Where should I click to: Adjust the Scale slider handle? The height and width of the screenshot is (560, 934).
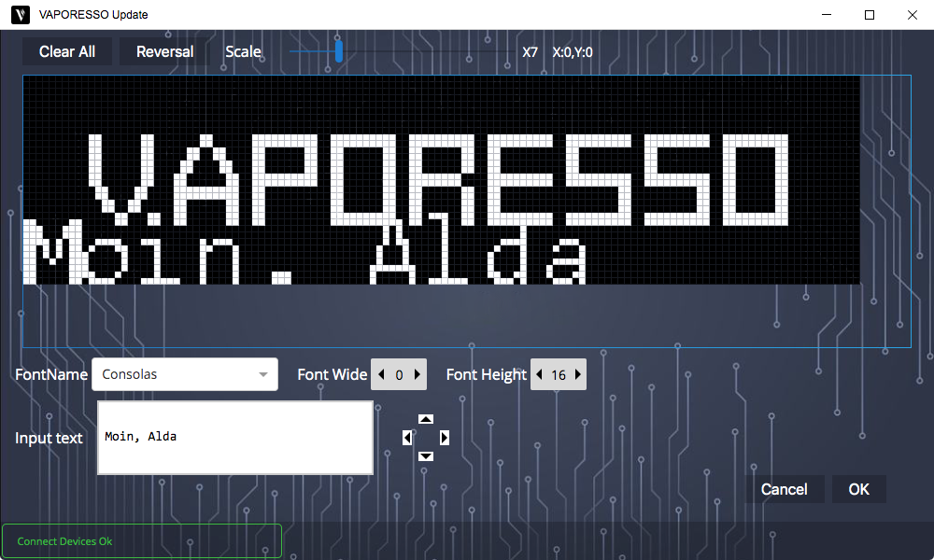click(339, 51)
